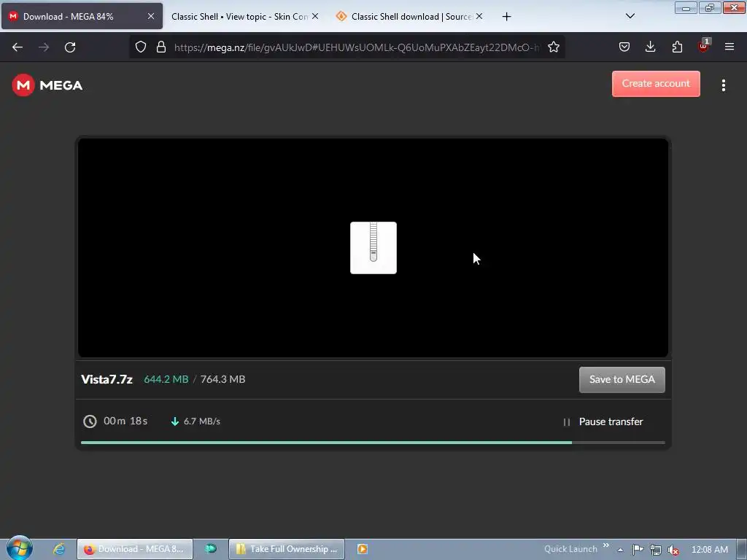The image size is (747, 560).
Task: Go forward to the next page
Action: coord(44,47)
